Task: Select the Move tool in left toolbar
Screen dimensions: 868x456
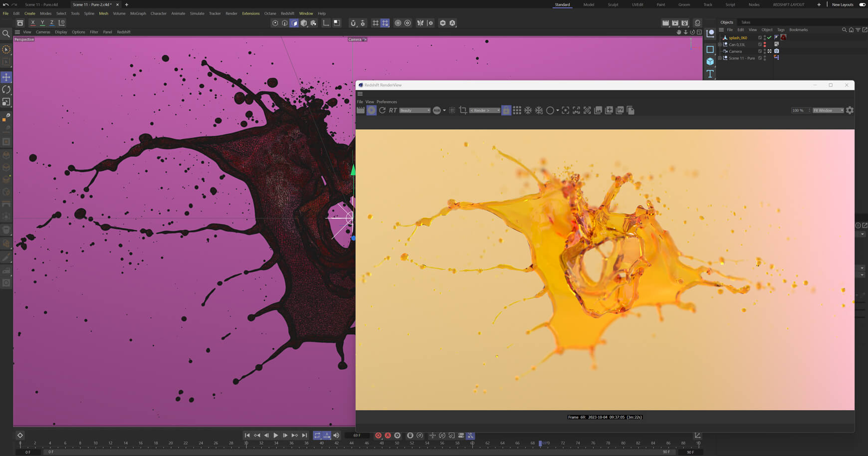Action: 6,77
